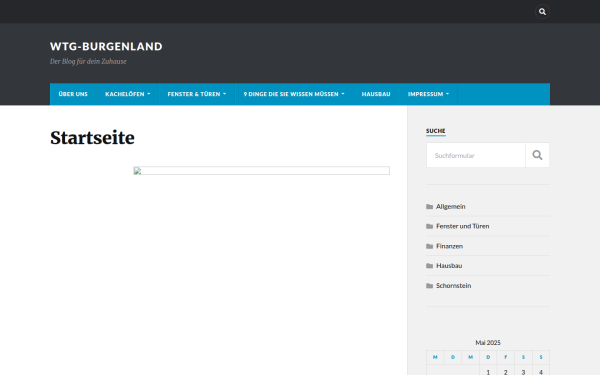Expand 9 Dinge die Sie wissen müssen menu
Viewport: 600px width, 375px height.
tap(294, 94)
